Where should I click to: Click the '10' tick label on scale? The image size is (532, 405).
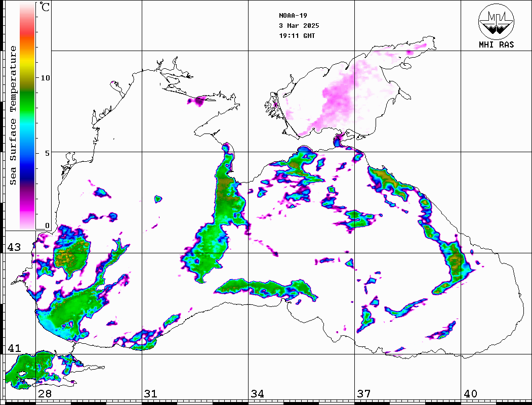(45, 78)
